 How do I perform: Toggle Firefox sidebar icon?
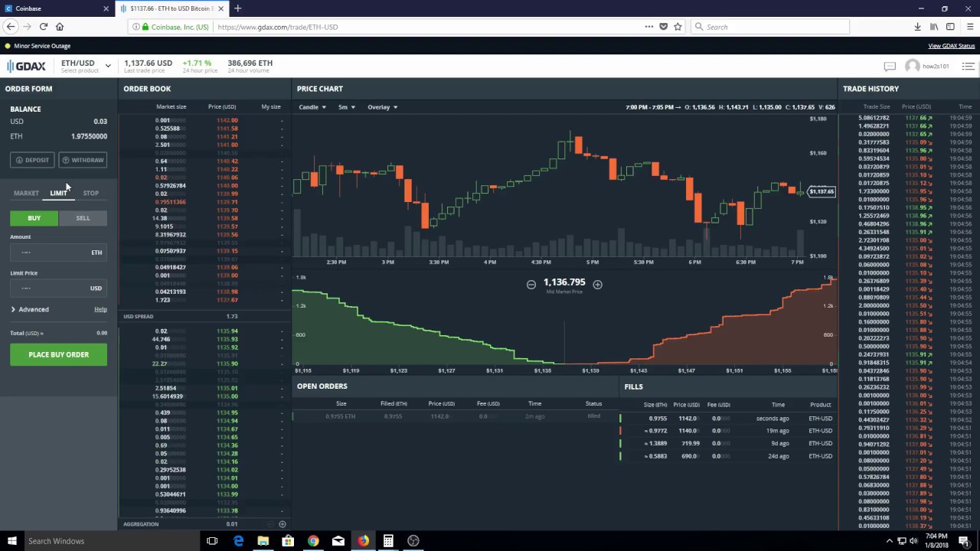pos(950,27)
